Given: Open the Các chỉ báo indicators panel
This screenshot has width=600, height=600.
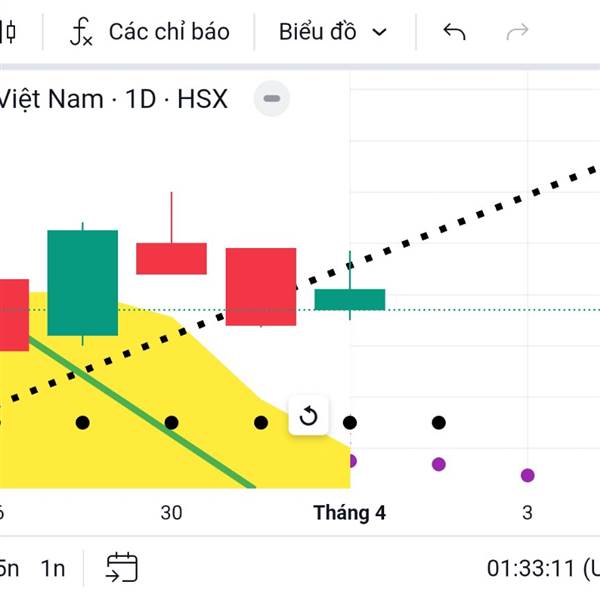Looking at the screenshot, I should point(149,32).
